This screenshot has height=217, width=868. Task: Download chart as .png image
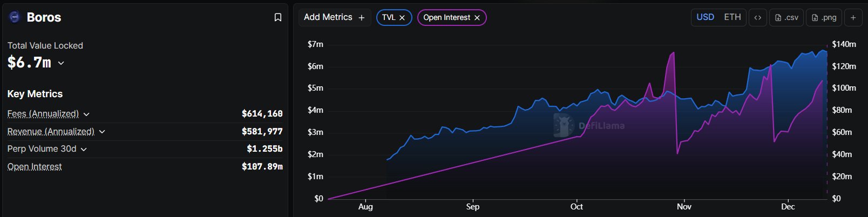[x=824, y=17]
